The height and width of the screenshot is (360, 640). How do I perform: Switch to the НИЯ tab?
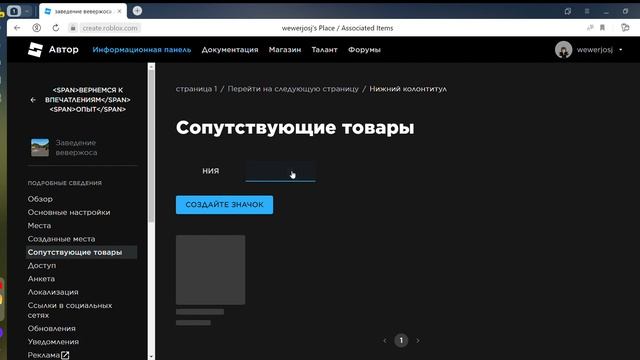tap(211, 171)
